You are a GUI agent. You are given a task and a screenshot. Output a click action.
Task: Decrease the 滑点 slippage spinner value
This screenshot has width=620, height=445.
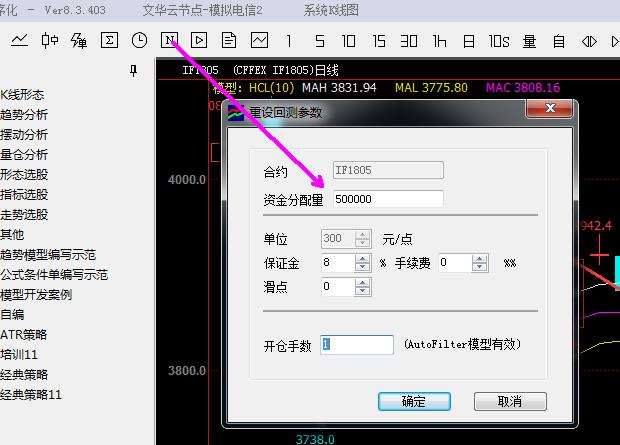click(363, 292)
